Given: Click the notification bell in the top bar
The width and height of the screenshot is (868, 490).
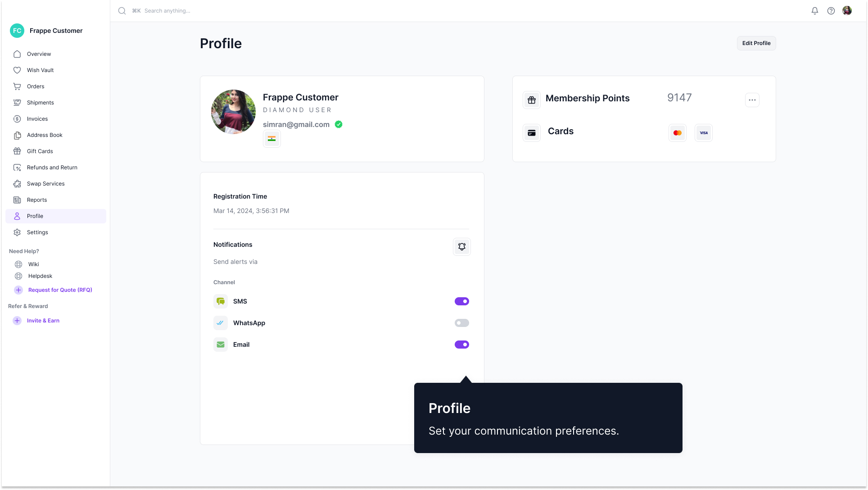Looking at the screenshot, I should (815, 10).
